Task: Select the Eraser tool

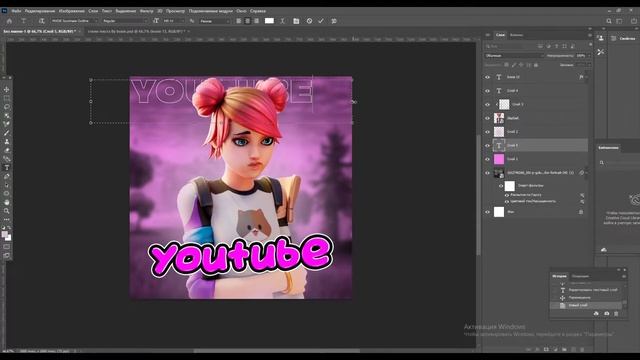Action: tap(7, 150)
